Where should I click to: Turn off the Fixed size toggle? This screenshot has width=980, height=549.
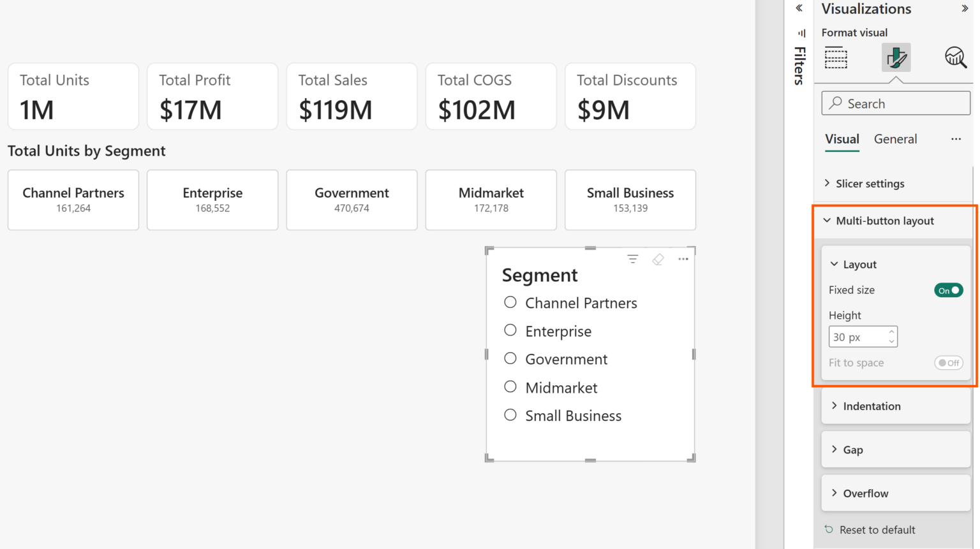pyautogui.click(x=948, y=290)
